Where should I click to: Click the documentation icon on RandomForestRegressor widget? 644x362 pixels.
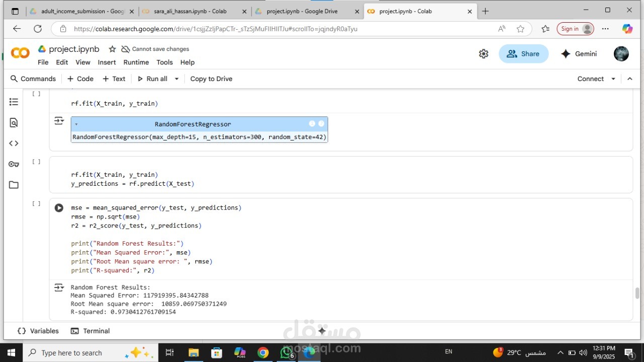click(x=321, y=124)
